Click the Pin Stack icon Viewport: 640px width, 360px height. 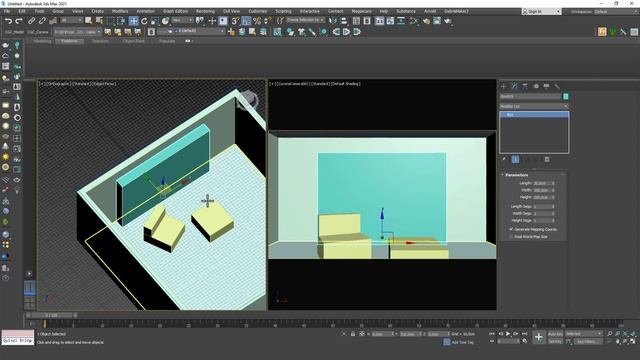pos(504,160)
